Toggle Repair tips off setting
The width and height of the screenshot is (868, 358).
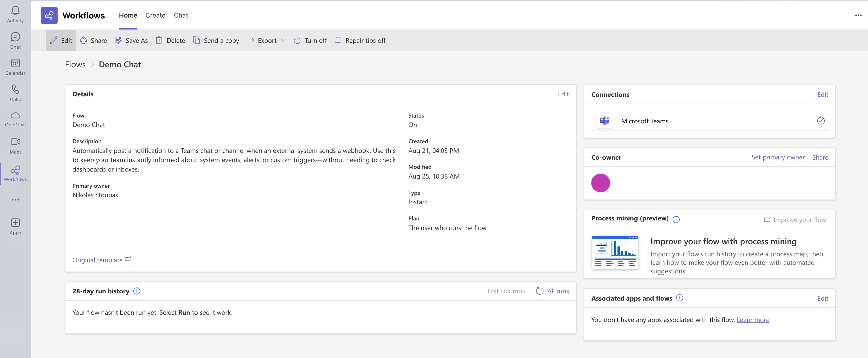point(360,41)
